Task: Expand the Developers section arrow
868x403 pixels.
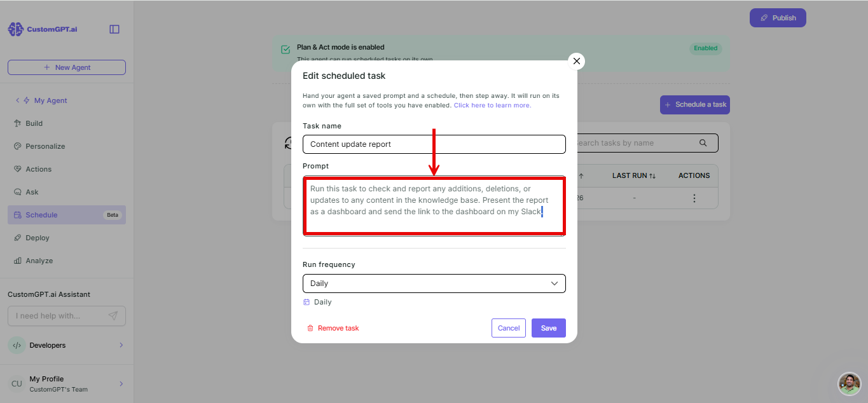Action: click(121, 345)
